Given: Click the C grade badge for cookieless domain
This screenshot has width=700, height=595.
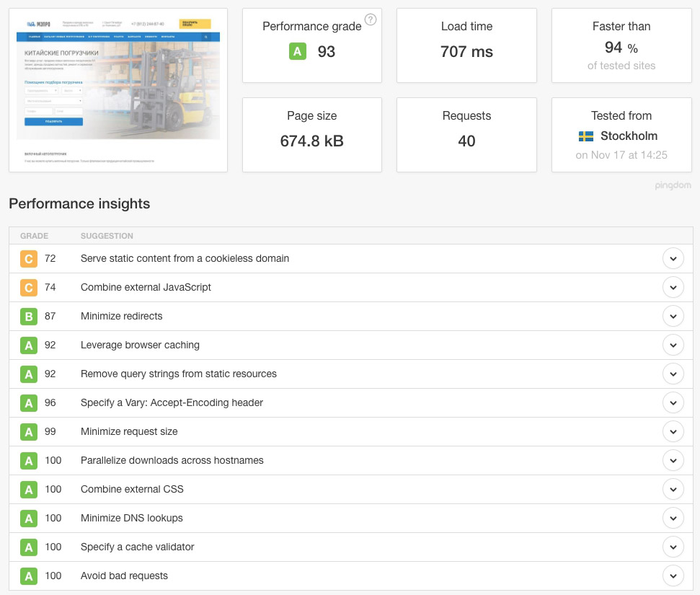Looking at the screenshot, I should point(29,259).
